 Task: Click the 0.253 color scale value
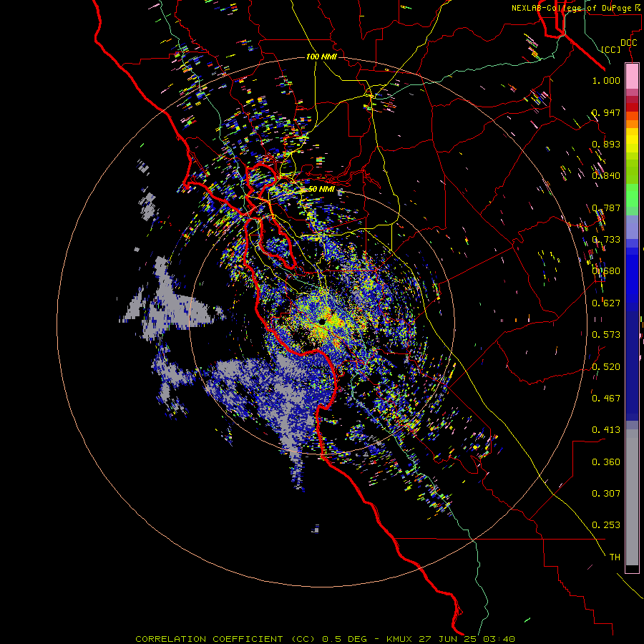[x=606, y=525]
